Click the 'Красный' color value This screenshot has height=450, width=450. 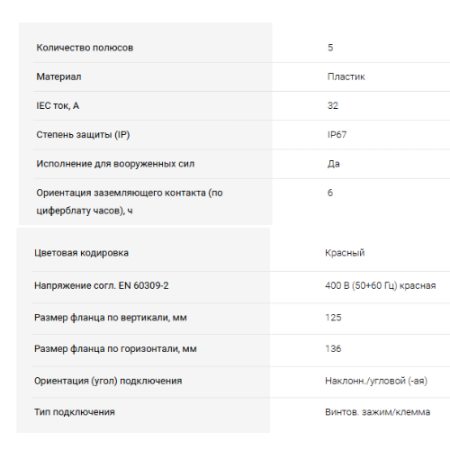coord(345,253)
